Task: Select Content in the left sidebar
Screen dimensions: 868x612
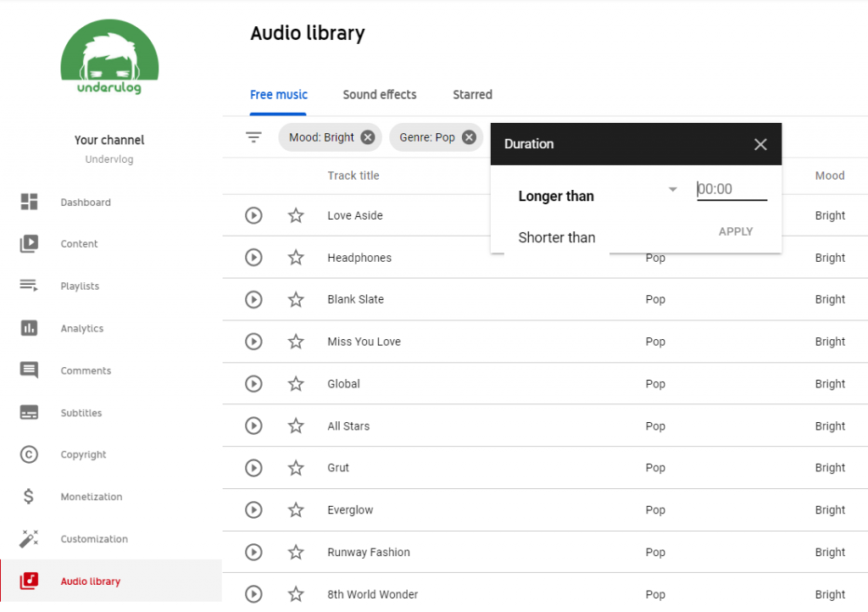Action: (79, 244)
